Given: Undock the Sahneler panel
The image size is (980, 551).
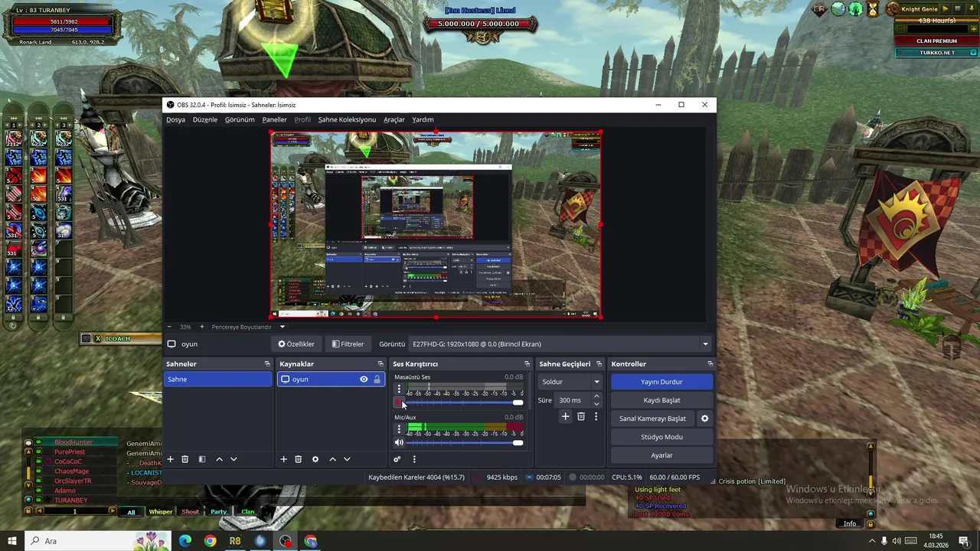Looking at the screenshot, I should coord(267,364).
